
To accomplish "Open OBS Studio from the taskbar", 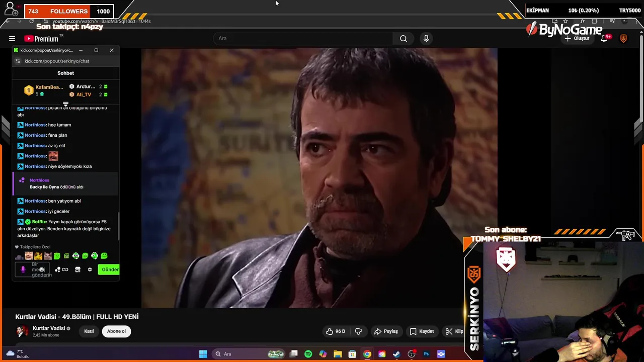I will point(412,354).
